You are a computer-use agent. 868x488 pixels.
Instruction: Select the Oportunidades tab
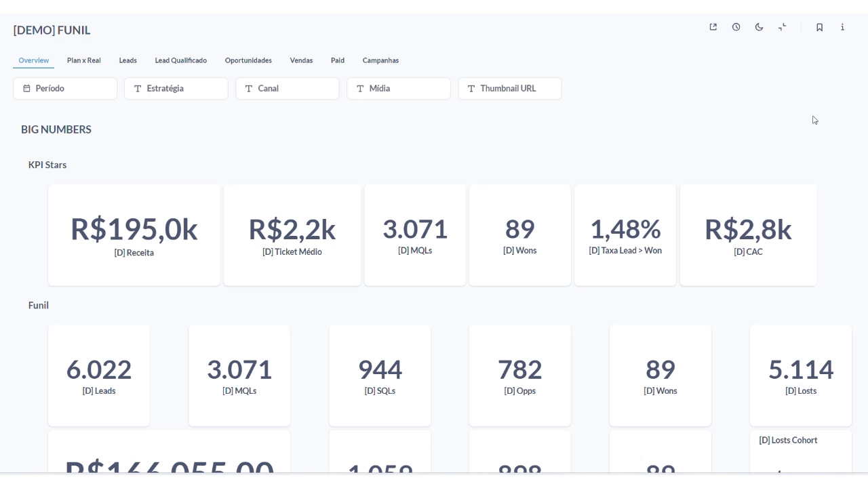[x=248, y=60]
